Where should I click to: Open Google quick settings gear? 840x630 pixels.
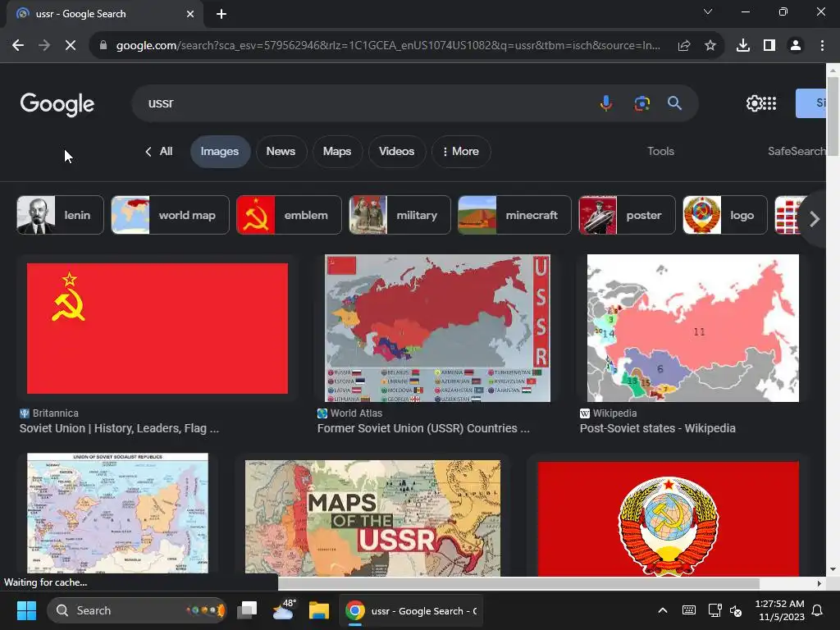[755, 103]
